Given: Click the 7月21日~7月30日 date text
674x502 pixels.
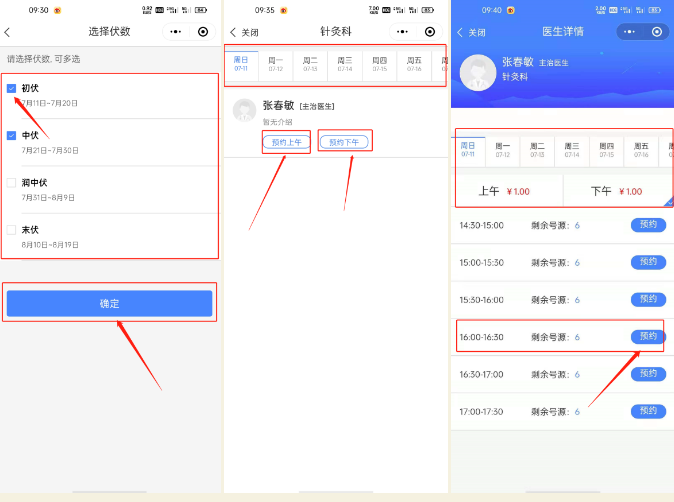Looking at the screenshot, I should pyautogui.click(x=50, y=150).
